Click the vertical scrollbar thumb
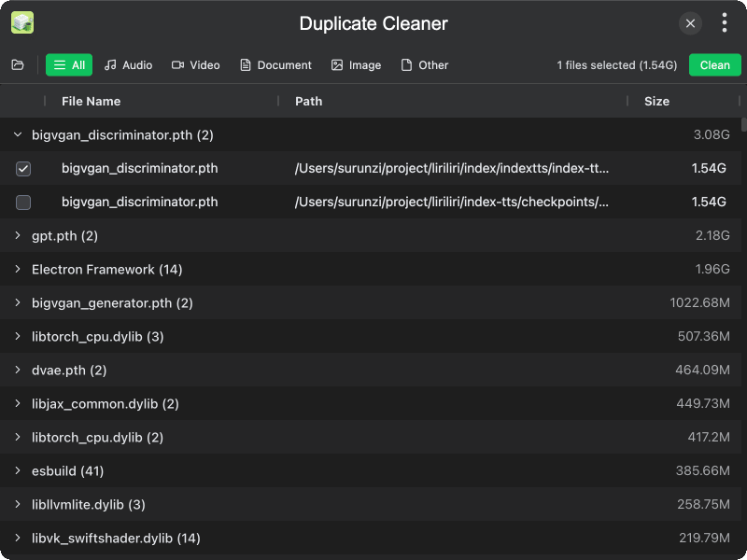Screen dimensions: 747x560 tap(743, 124)
